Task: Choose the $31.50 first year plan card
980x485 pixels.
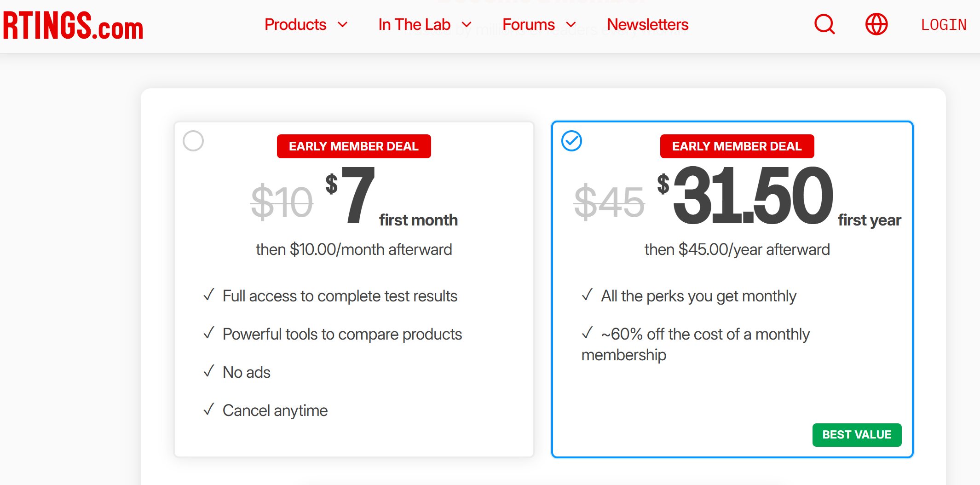Action: (x=732, y=289)
